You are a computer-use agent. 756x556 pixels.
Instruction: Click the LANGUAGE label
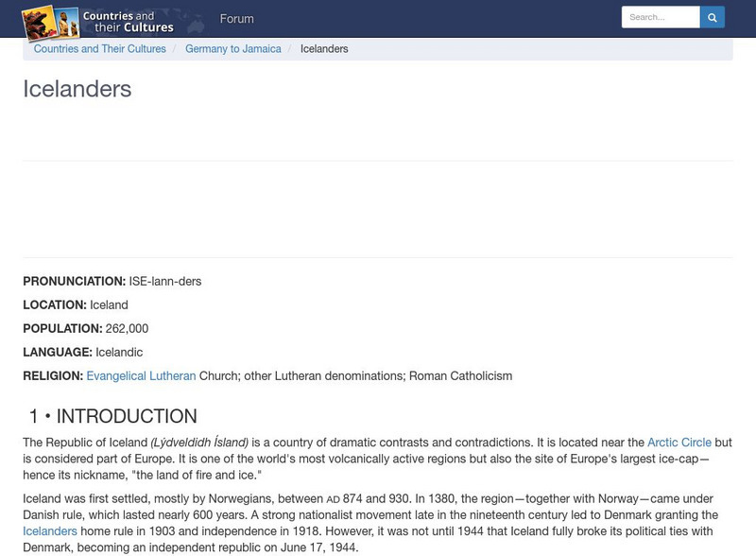point(58,353)
